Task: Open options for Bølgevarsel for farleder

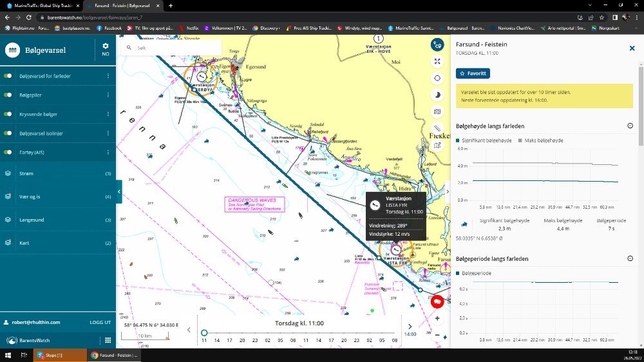Action: point(108,75)
